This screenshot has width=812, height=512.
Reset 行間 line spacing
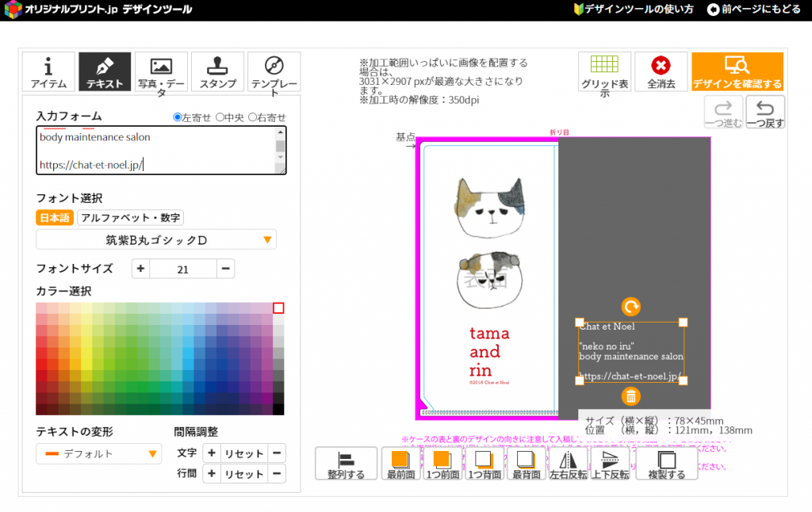(244, 474)
